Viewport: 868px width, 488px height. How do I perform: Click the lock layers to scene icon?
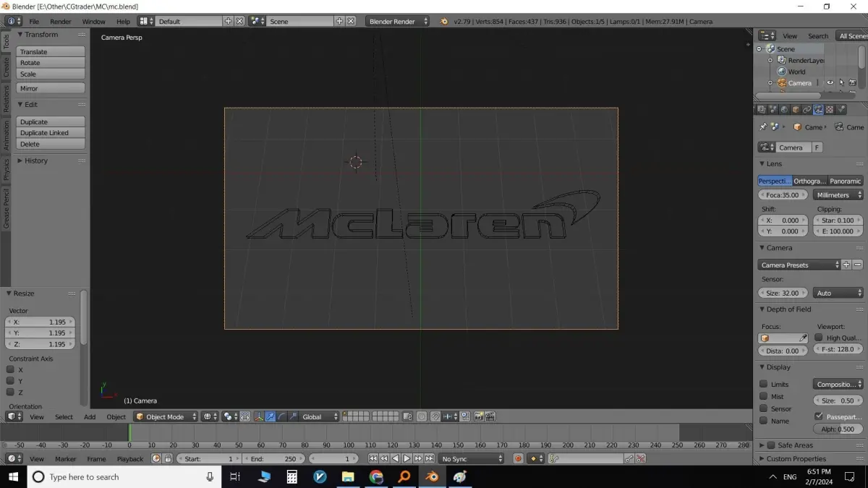click(x=407, y=416)
